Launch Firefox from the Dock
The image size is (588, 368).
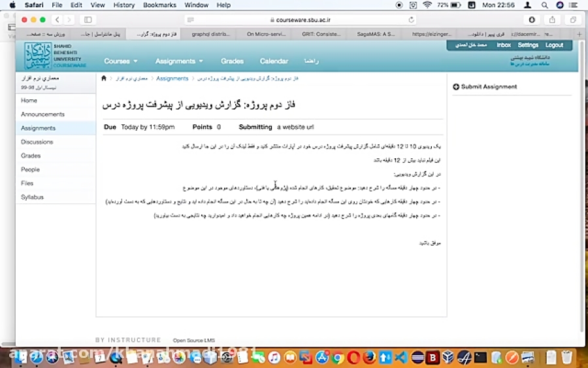pyautogui.click(x=369, y=357)
